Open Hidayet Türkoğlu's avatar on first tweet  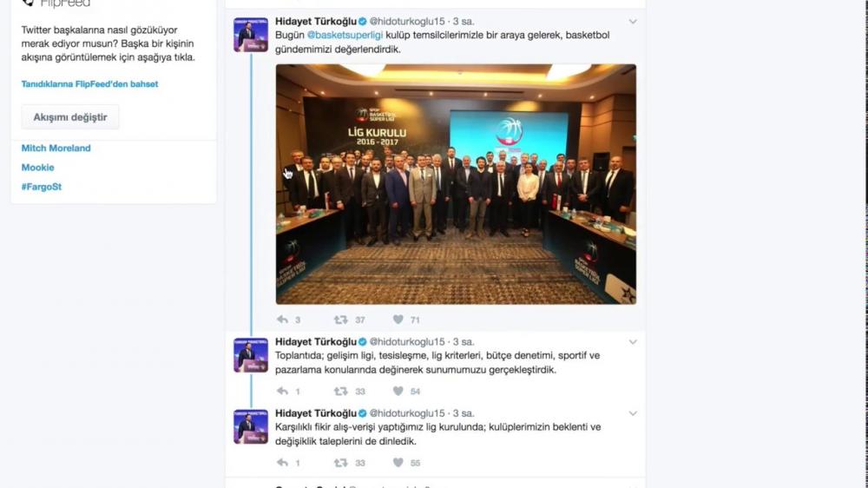click(251, 35)
